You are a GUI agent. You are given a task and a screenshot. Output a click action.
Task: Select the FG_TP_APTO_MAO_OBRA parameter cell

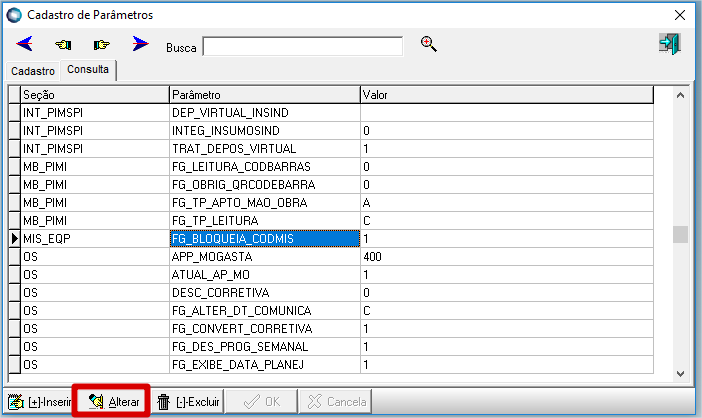pyautogui.click(x=265, y=203)
